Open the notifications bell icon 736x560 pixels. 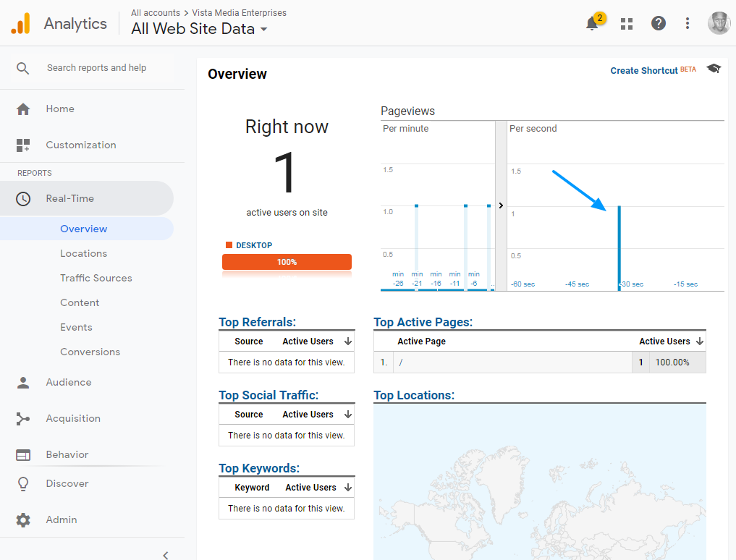[x=592, y=23]
